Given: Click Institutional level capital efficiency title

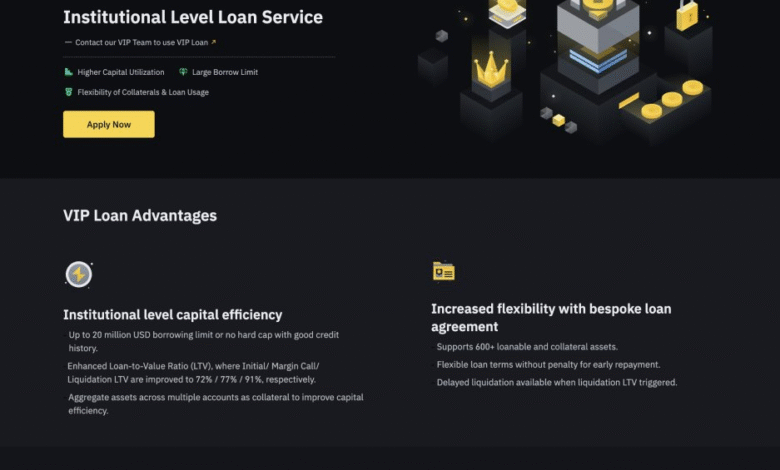Looking at the screenshot, I should (x=173, y=315).
